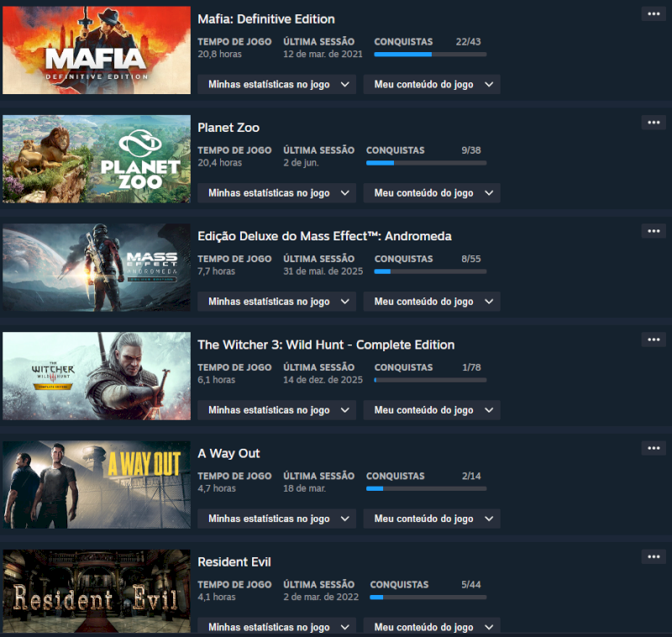Click the 20,4 horas playtime for Planet Zoo

[219, 162]
